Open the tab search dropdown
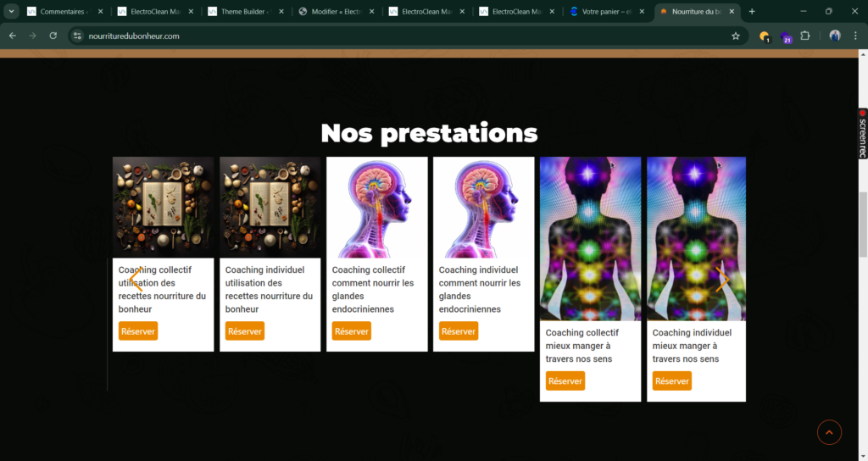This screenshot has height=461, width=868. coord(11,11)
